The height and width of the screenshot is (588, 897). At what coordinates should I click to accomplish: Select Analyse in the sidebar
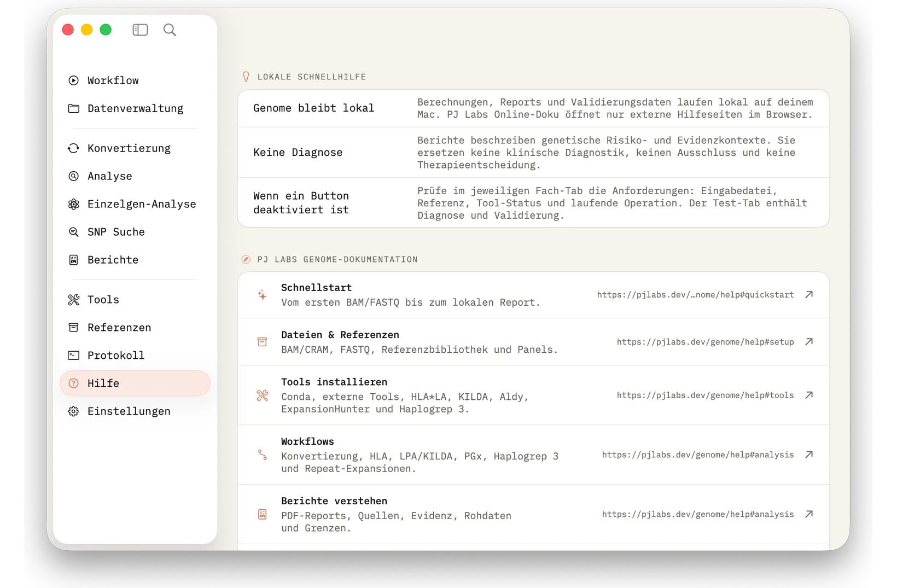click(x=135, y=176)
